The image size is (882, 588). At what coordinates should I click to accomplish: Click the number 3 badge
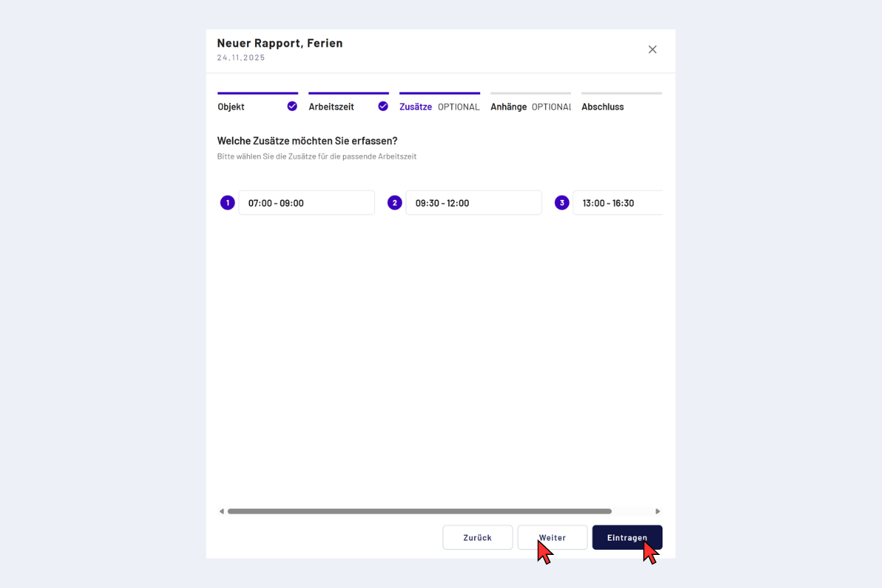pyautogui.click(x=562, y=203)
